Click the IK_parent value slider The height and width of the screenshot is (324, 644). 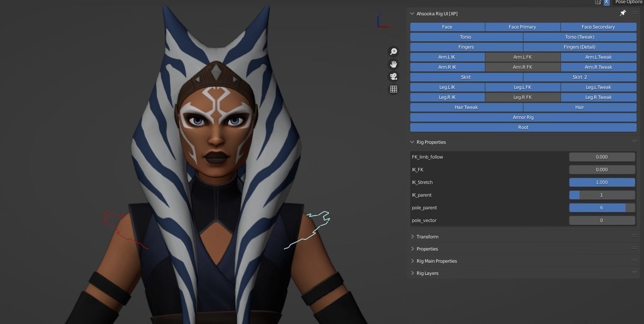[602, 195]
